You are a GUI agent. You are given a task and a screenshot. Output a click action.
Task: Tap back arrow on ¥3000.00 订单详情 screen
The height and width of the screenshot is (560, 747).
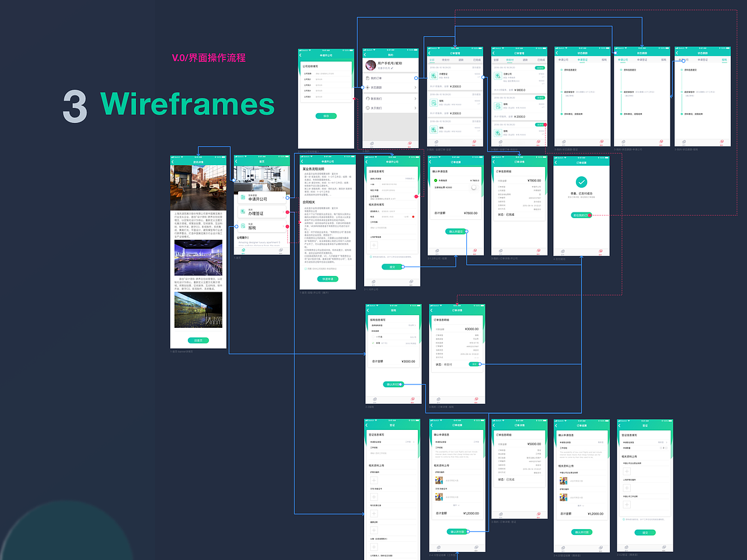pyautogui.click(x=431, y=310)
